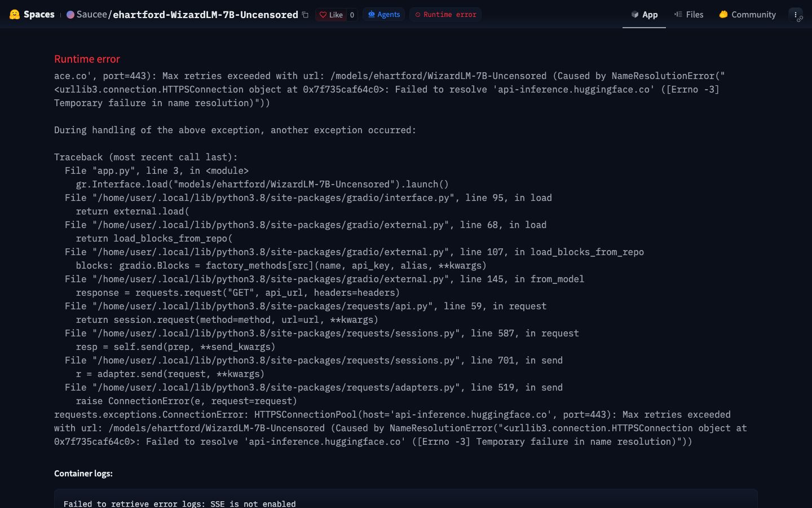
Task: Click the 'Failed to retrieve error logs' message
Action: tap(180, 503)
